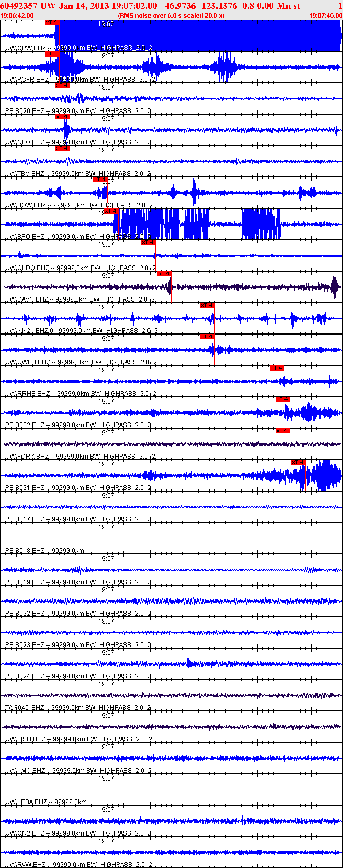Select the red pick marker on UW.NLO trace
Image resolution: width=343 pixels, height=868 pixels.
62,117
